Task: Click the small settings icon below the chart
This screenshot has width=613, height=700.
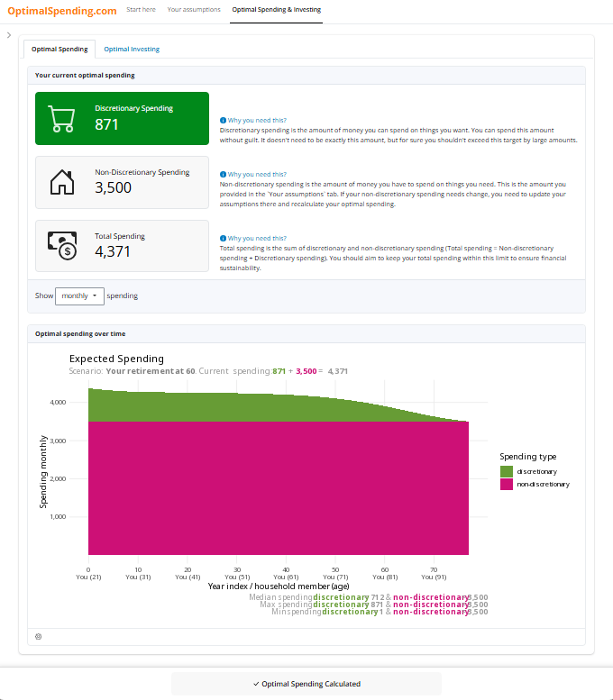Action: (x=38, y=636)
